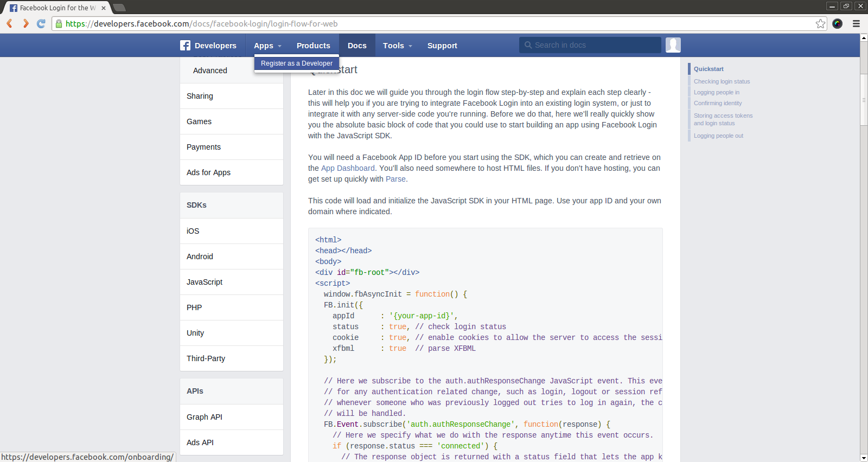Open Third-Party SDKs page

click(x=232, y=358)
